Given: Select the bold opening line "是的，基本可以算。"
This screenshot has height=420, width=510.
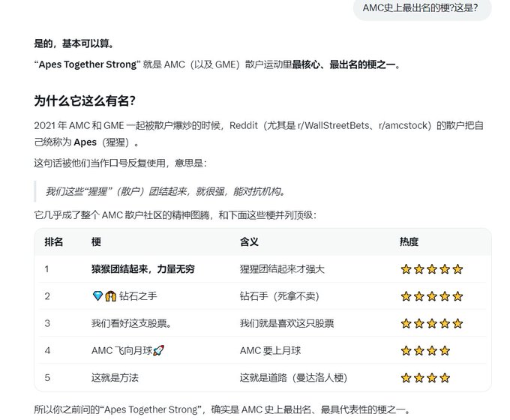Looking at the screenshot, I should pyautogui.click(x=74, y=43).
